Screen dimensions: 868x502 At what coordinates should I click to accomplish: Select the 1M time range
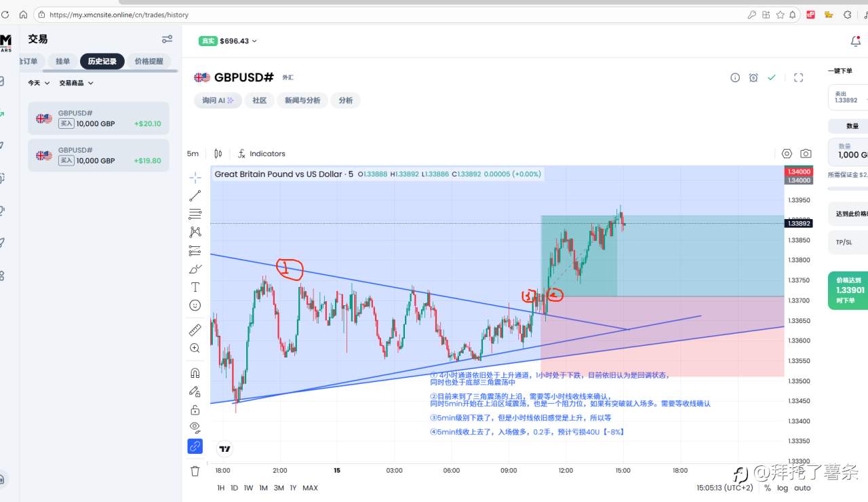[x=263, y=488]
